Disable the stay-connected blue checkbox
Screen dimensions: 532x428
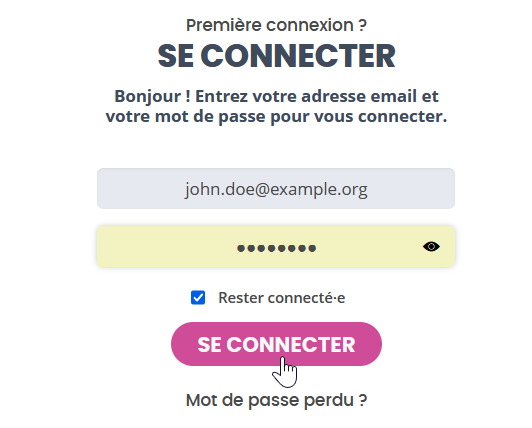click(x=198, y=298)
